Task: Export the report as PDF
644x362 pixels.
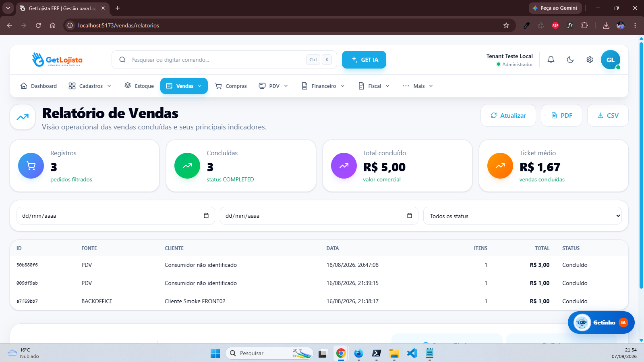Action: [561, 115]
